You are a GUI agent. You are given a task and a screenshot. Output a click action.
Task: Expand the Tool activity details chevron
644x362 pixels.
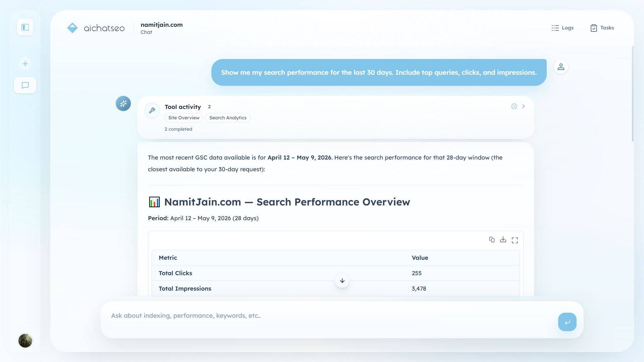[x=523, y=106]
